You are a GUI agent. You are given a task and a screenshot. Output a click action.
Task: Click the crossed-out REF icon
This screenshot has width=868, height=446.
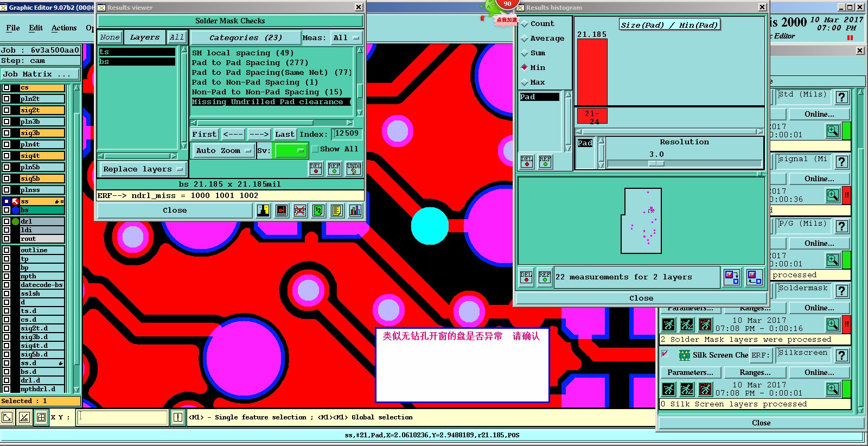(x=300, y=211)
